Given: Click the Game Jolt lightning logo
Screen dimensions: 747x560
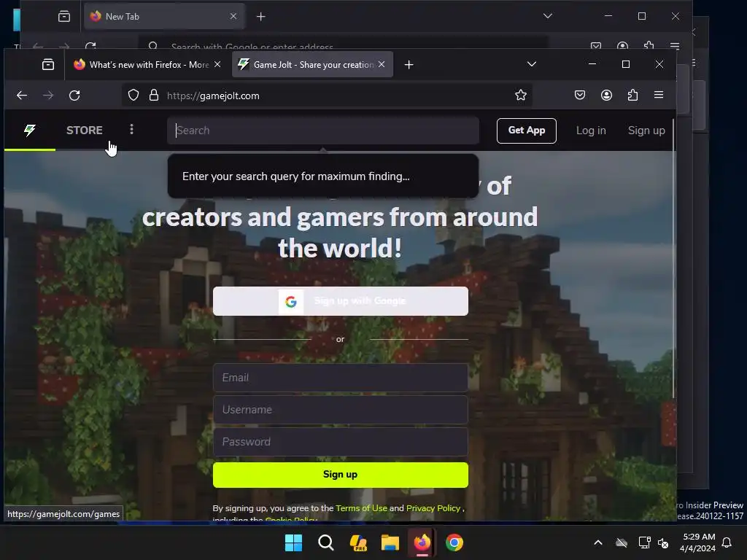Looking at the screenshot, I should 29,130.
